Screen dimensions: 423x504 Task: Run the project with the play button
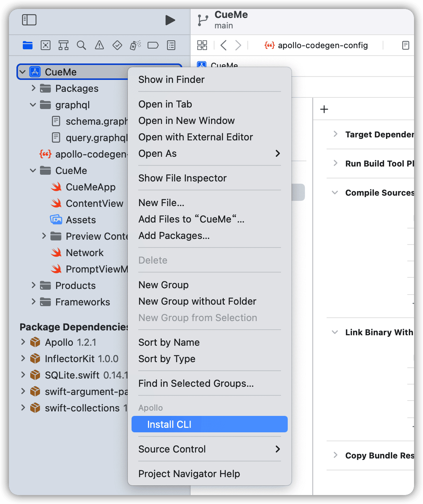coord(170,20)
